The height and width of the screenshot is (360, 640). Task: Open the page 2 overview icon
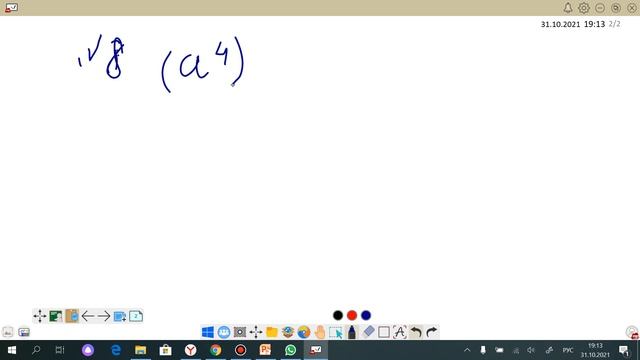(x=136, y=316)
